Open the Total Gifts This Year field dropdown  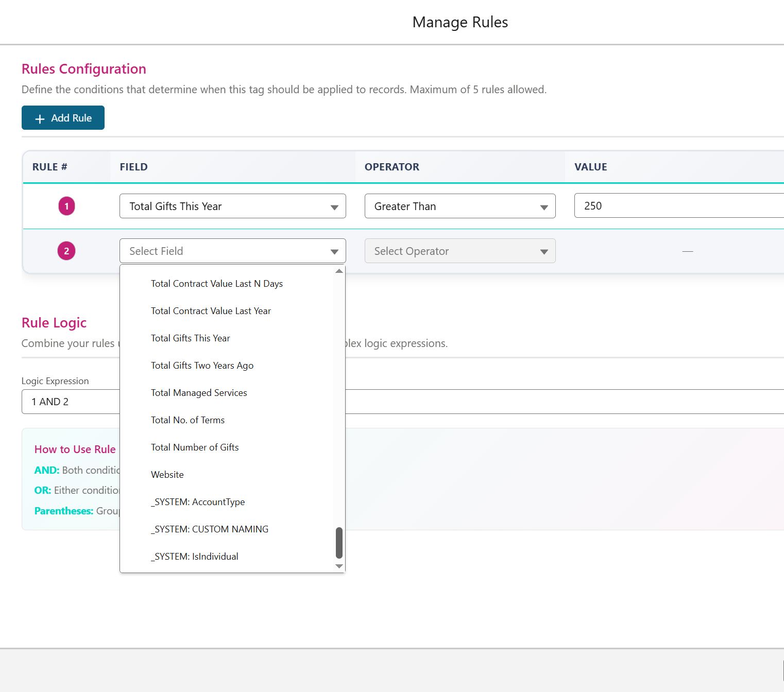click(x=232, y=206)
